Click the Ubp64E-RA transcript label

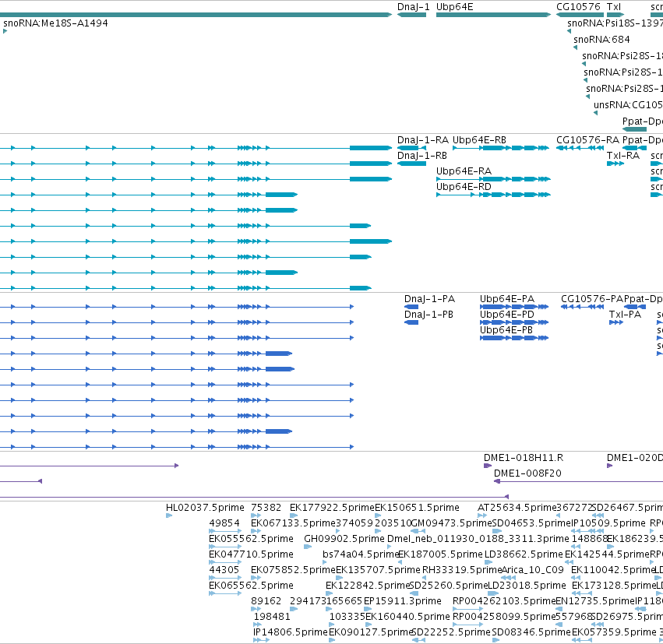click(464, 171)
